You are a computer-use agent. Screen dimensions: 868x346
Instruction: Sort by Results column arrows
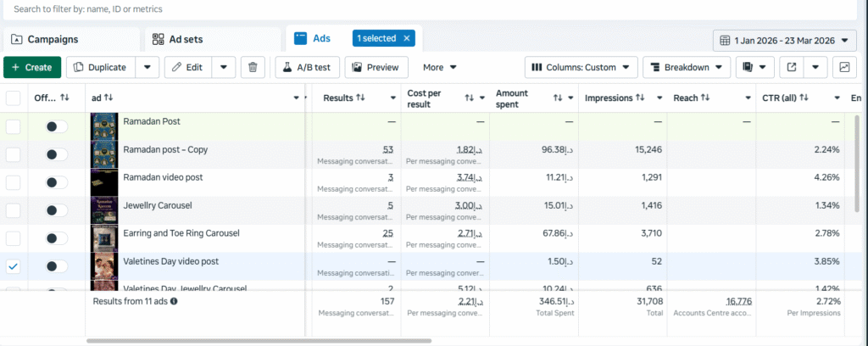360,98
